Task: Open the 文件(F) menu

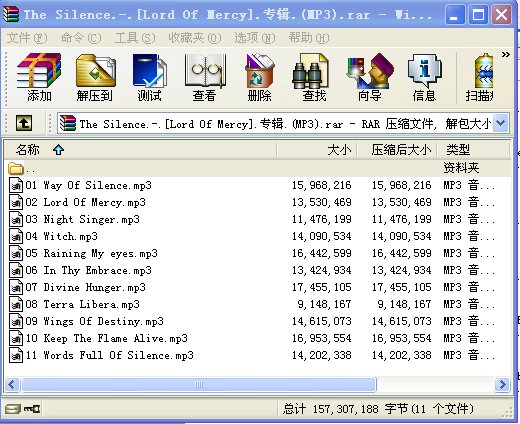Action: pyautogui.click(x=27, y=38)
